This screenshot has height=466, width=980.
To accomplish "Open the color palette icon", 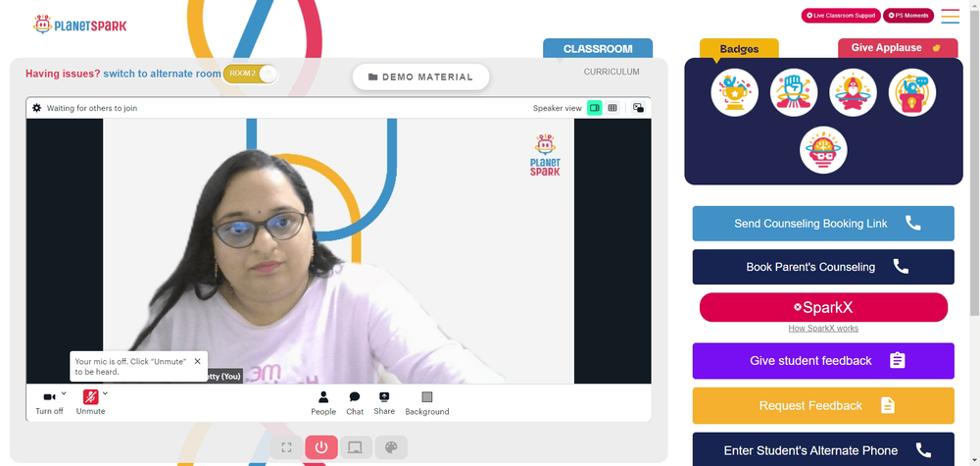I will [x=391, y=447].
